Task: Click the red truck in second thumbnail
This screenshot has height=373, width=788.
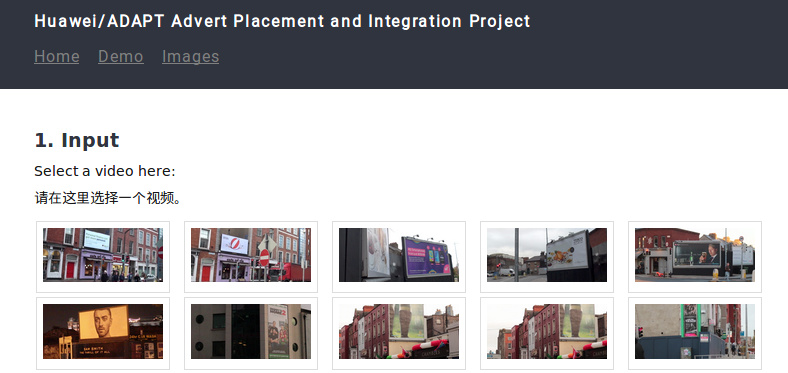Action: 292,272
